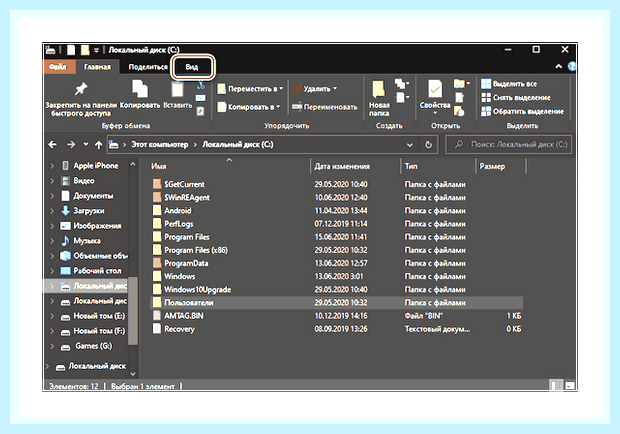This screenshot has height=434, width=620.
Task: Click the paste shortcut icon
Action: tap(200, 111)
